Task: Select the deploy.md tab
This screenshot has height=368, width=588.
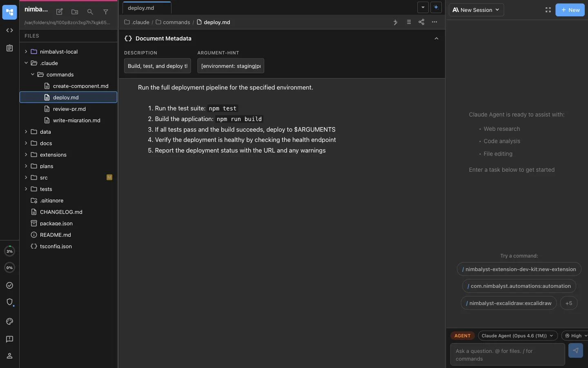Action: [141, 8]
